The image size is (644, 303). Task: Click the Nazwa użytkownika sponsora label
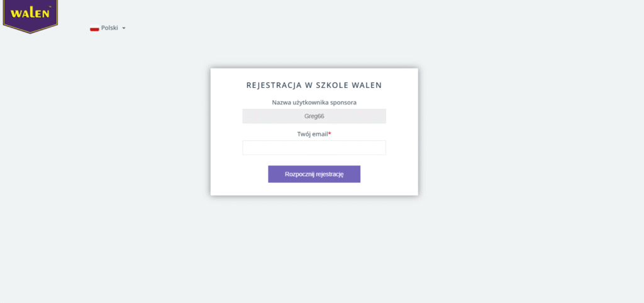(x=314, y=102)
